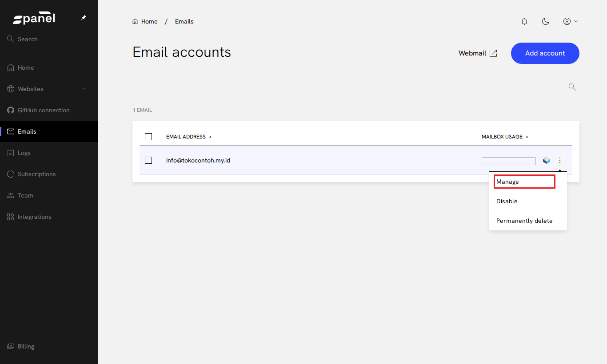Click the three-dot menu for info@tokocontoh.my.id
This screenshot has height=364, width=607.
tap(560, 160)
